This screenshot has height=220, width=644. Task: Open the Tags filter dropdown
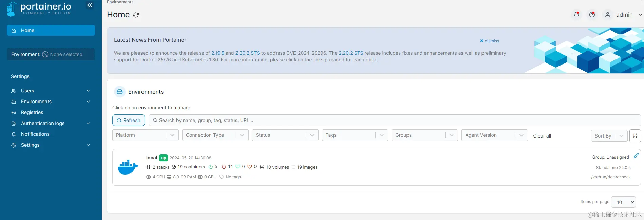[355, 135]
